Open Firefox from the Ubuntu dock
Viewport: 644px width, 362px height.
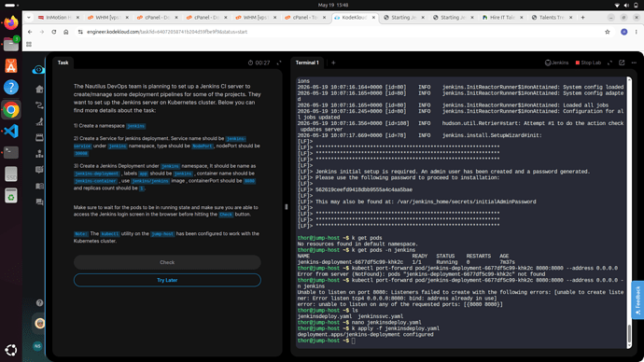tap(11, 22)
